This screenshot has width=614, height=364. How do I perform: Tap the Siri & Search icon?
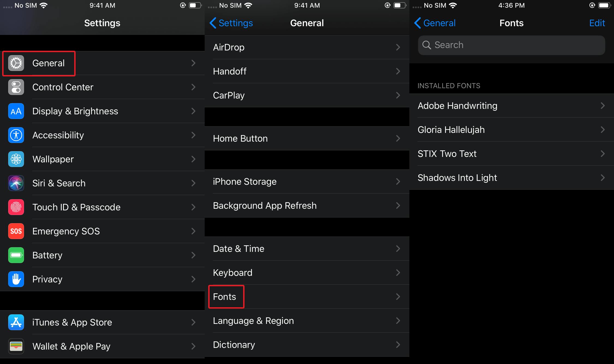pos(16,183)
